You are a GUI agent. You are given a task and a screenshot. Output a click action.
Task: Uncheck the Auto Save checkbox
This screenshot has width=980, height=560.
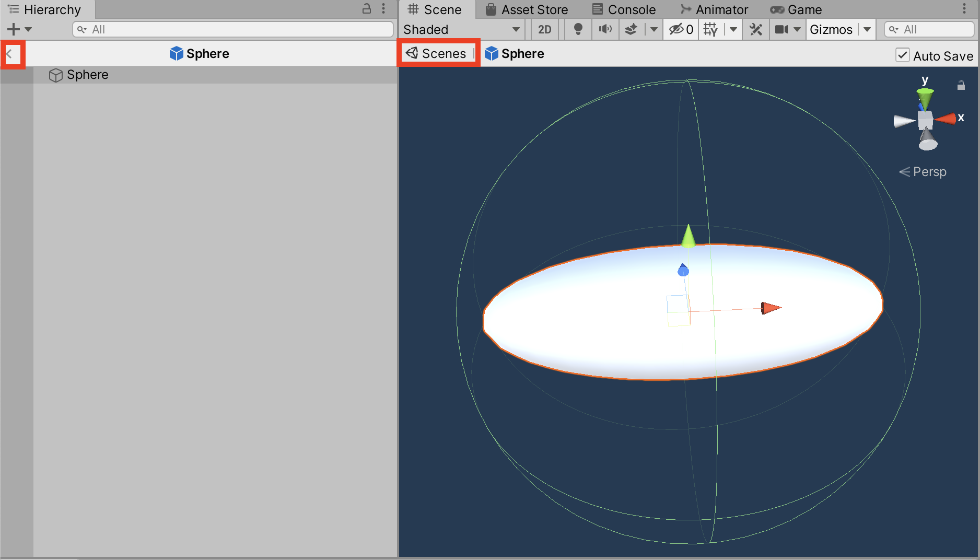[x=902, y=55]
